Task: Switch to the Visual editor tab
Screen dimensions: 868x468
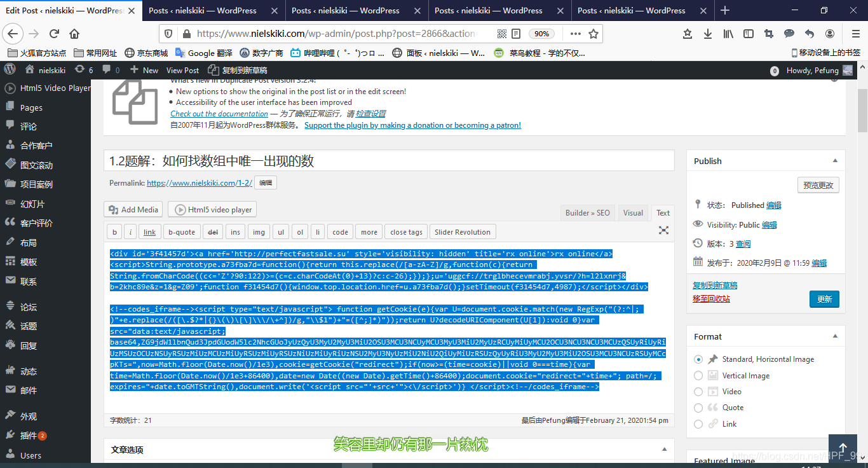Action: pos(633,213)
